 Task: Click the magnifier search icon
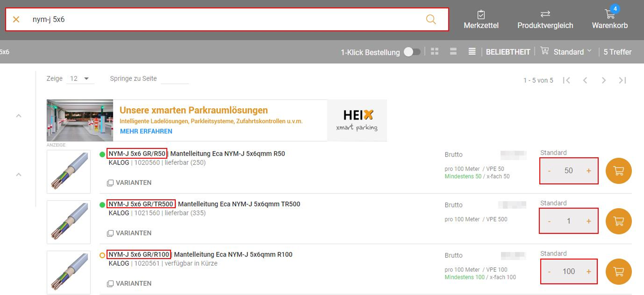[431, 19]
